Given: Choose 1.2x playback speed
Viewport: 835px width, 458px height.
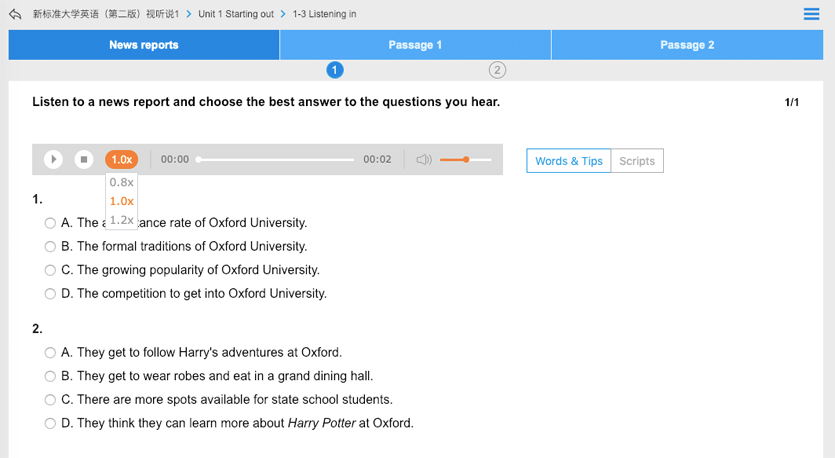Looking at the screenshot, I should (x=121, y=220).
